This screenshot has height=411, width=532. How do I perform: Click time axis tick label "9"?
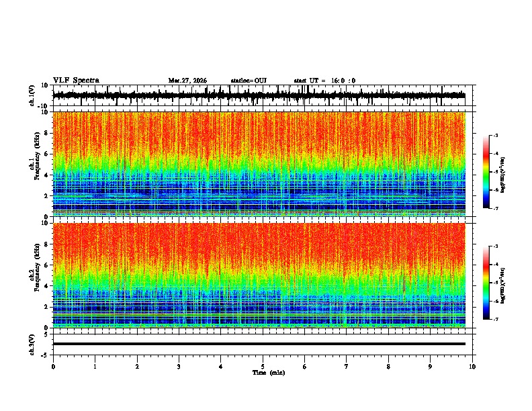pos(430,367)
